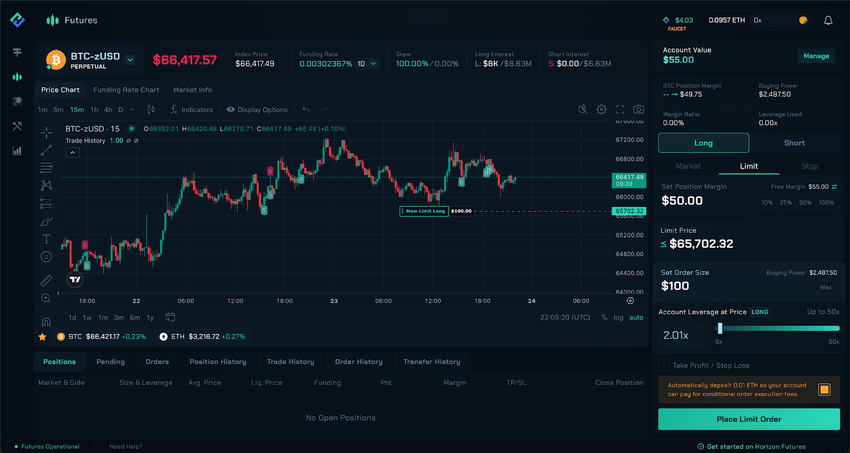Click the Manage account button

click(816, 56)
